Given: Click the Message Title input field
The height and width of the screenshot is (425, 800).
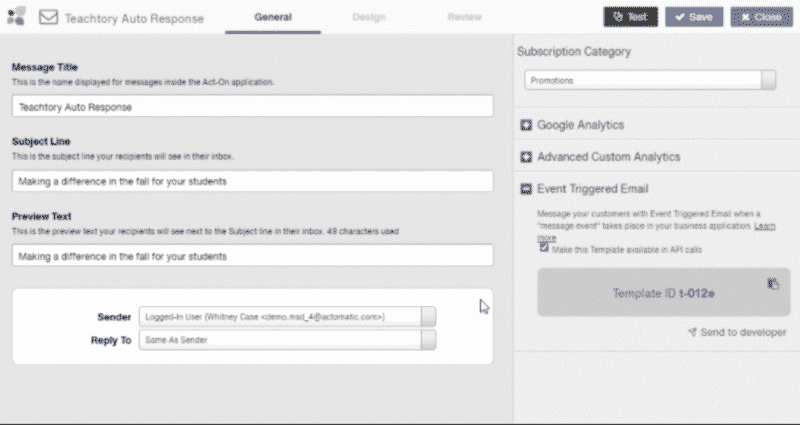Looking at the screenshot, I should tap(252, 106).
